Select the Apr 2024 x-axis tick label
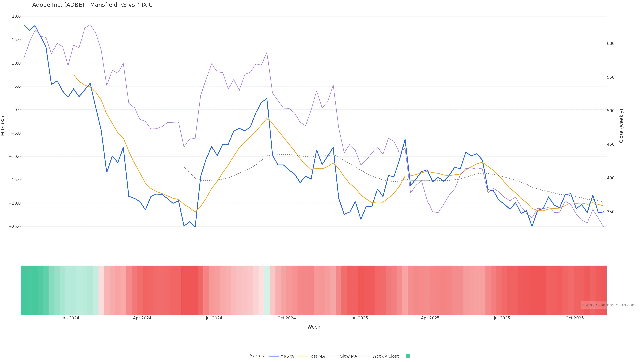The height and width of the screenshot is (362, 644). click(142, 318)
